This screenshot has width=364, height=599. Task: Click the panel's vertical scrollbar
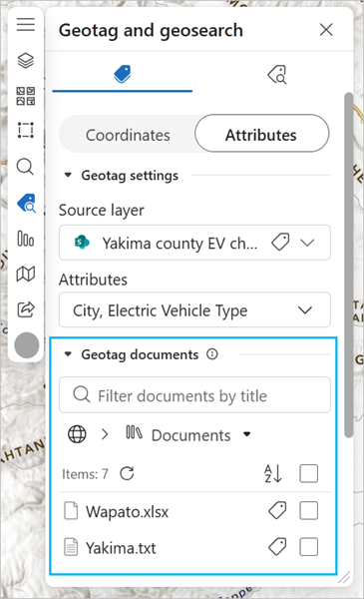pyautogui.click(x=348, y=266)
